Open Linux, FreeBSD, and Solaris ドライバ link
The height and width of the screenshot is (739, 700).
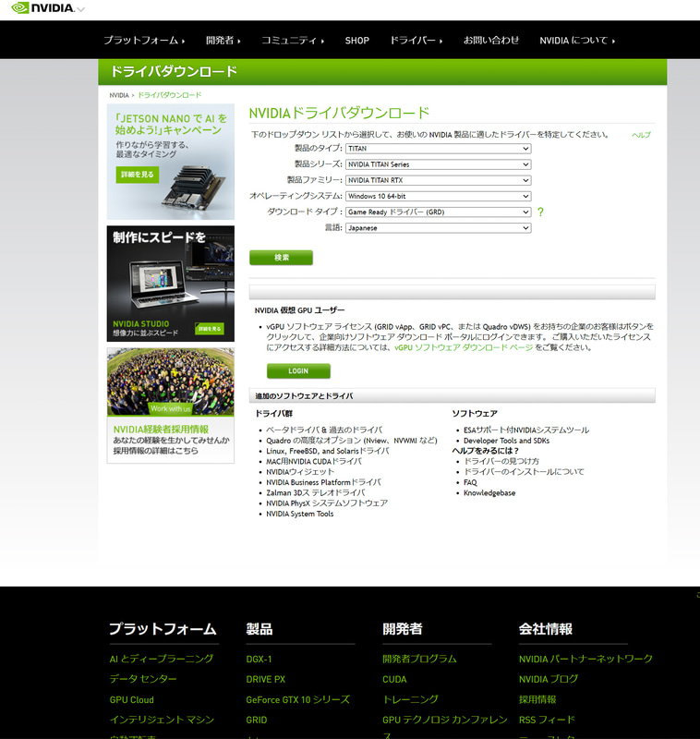(328, 451)
